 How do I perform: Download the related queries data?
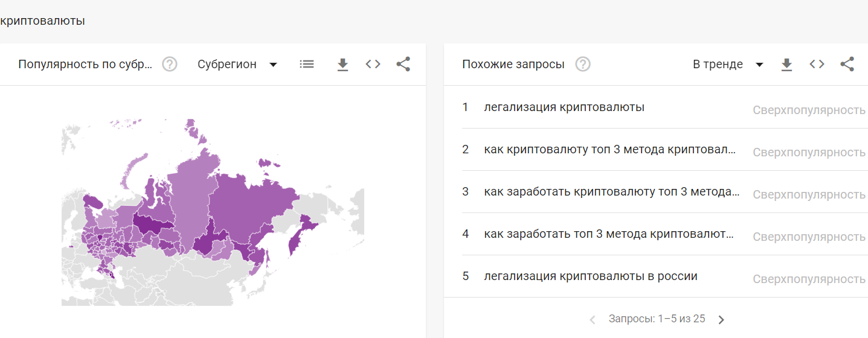[x=786, y=64]
